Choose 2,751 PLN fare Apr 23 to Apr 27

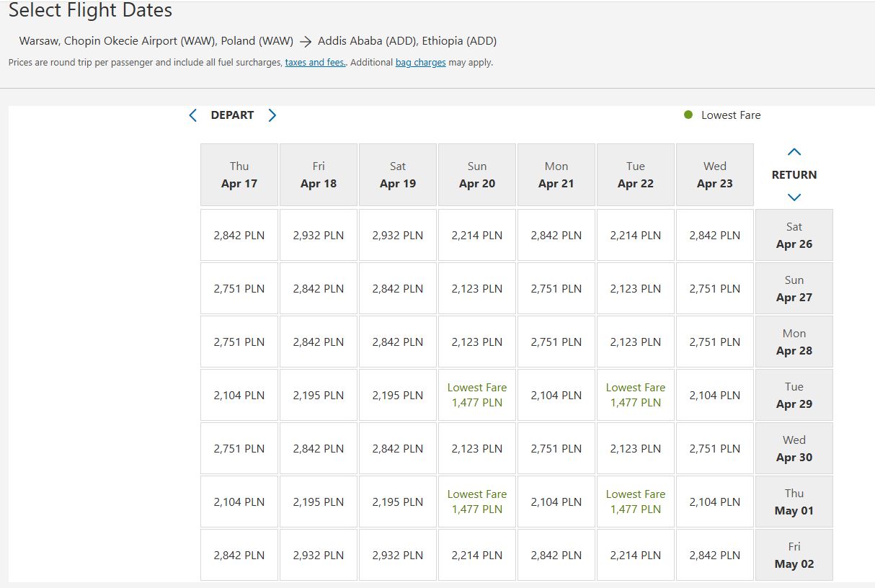715,288
